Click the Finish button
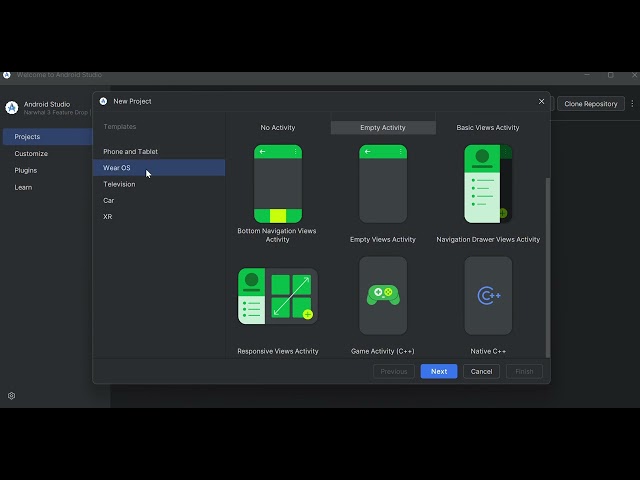 point(524,371)
